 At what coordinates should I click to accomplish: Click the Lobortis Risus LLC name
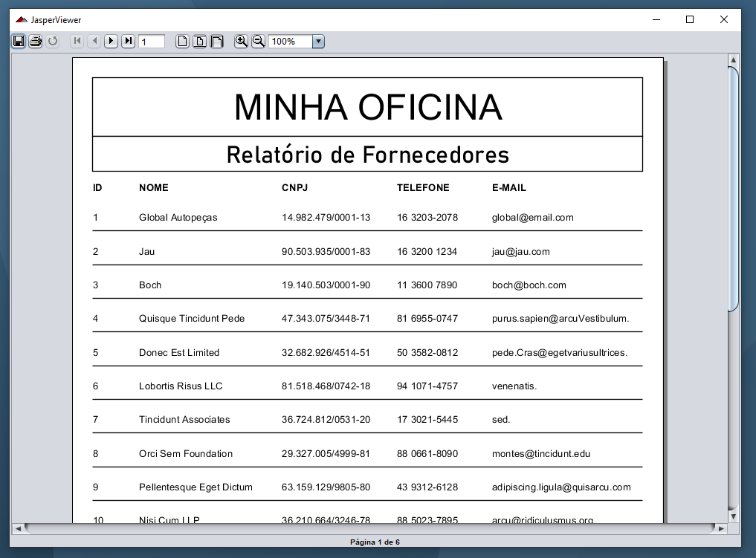181,386
